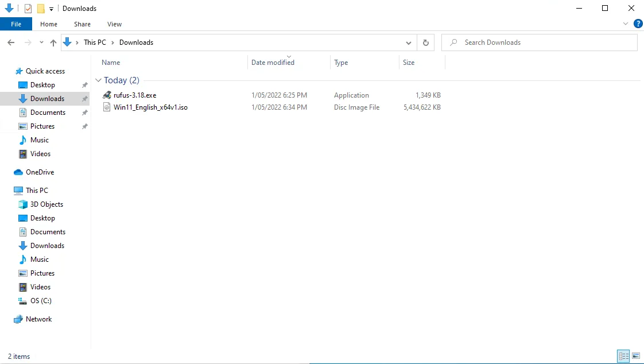Open Videos under Quick access
Image resolution: width=644 pixels, height=364 pixels.
coord(40,154)
